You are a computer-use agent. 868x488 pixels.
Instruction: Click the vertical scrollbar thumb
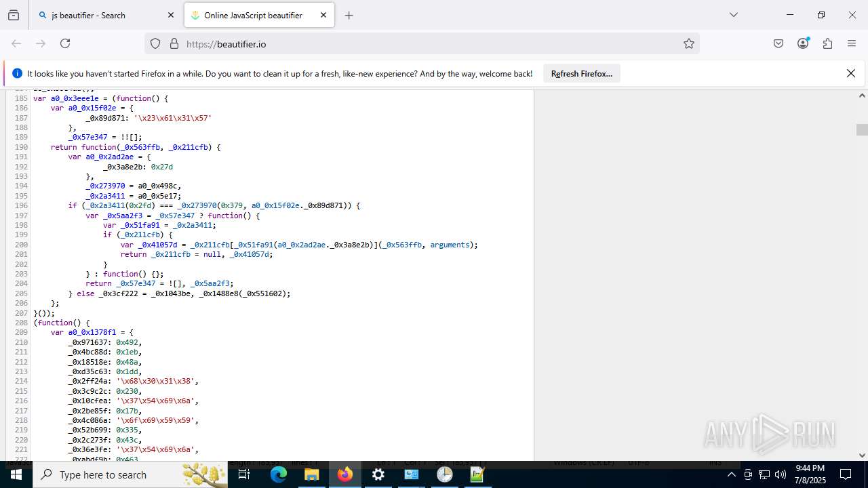coord(862,129)
